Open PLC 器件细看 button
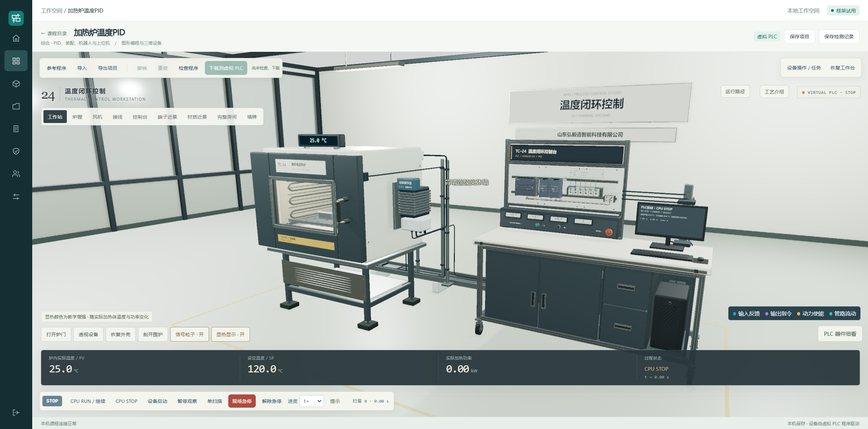This screenshot has height=429, width=868. click(x=840, y=334)
